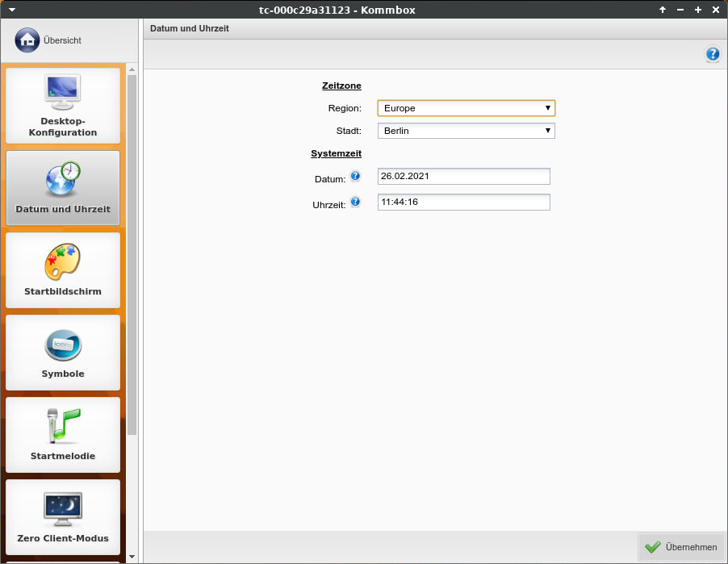Viewport: 728px width, 564px height.
Task: Open Desktop-Konfiguration monitor icon
Action: click(x=63, y=93)
